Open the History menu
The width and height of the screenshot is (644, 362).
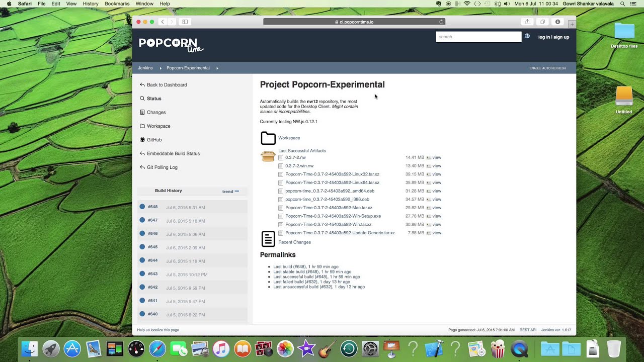point(91,4)
